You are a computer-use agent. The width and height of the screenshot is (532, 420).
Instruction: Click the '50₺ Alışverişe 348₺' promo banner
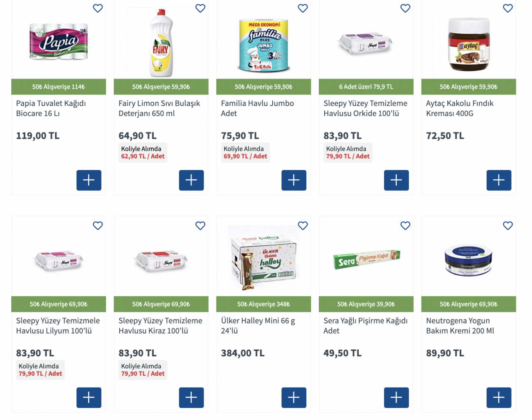[x=264, y=304]
